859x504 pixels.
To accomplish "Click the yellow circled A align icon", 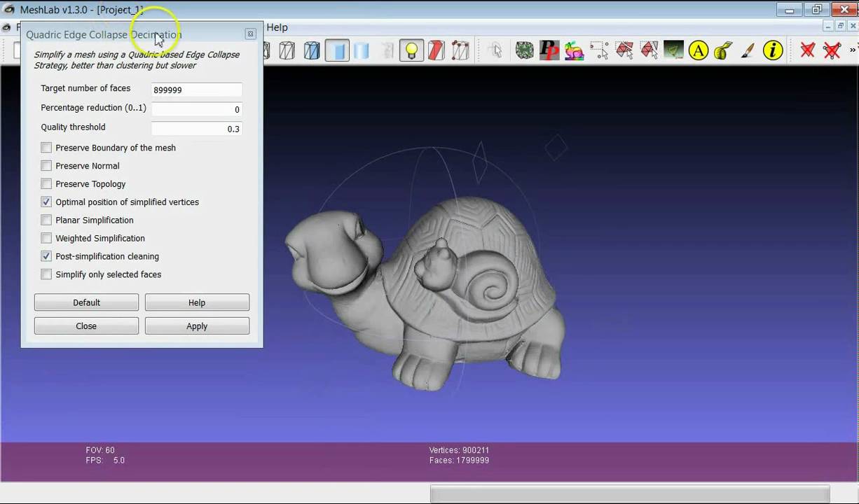I will (699, 50).
